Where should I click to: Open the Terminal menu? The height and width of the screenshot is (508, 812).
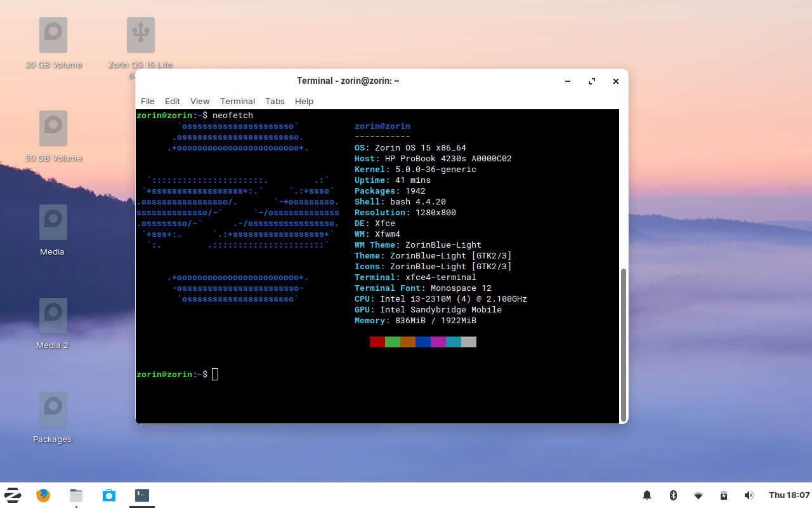tap(237, 101)
